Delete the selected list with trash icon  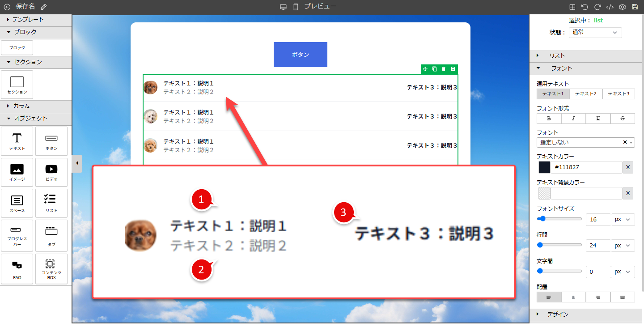(444, 69)
